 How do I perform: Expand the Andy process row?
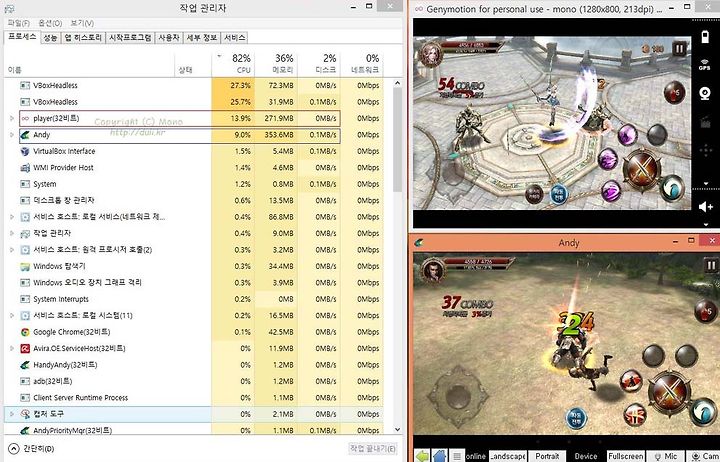[x=12, y=135]
